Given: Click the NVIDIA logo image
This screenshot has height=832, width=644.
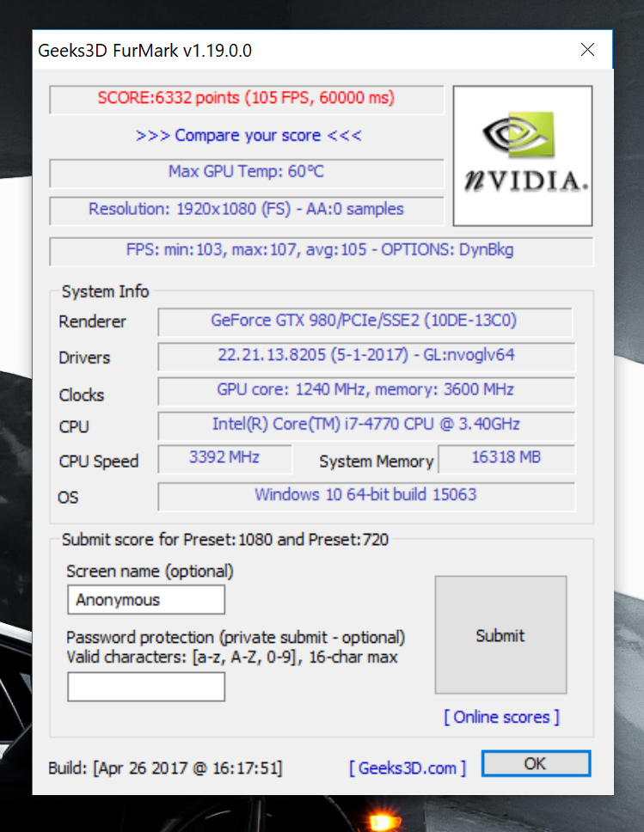Looking at the screenshot, I should pos(523,156).
